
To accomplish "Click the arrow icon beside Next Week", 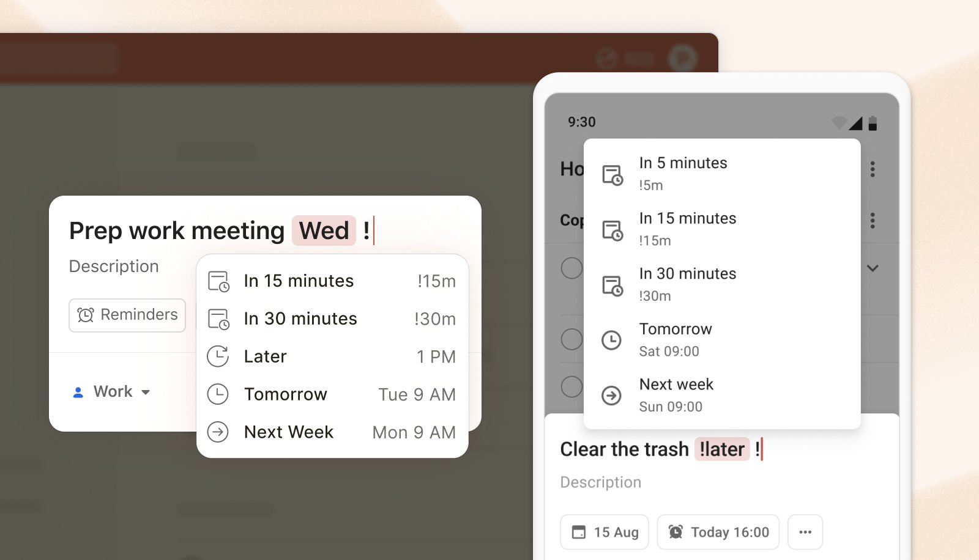I will click(218, 432).
